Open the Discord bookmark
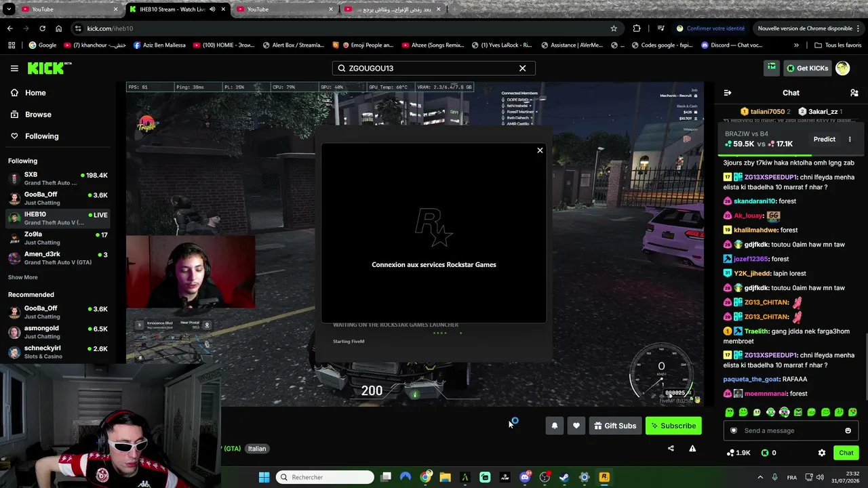868x488 pixels. coord(732,45)
